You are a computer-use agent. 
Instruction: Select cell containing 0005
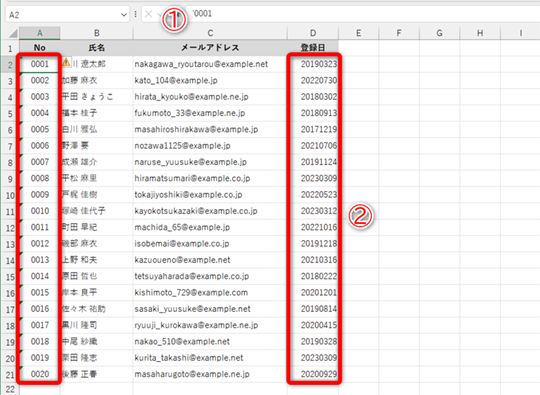[x=40, y=129]
